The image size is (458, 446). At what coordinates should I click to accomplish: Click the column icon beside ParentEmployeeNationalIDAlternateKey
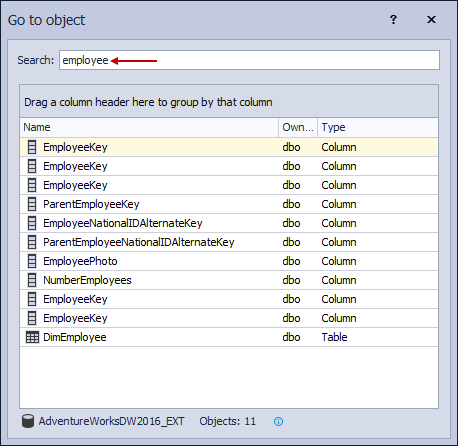[32, 242]
